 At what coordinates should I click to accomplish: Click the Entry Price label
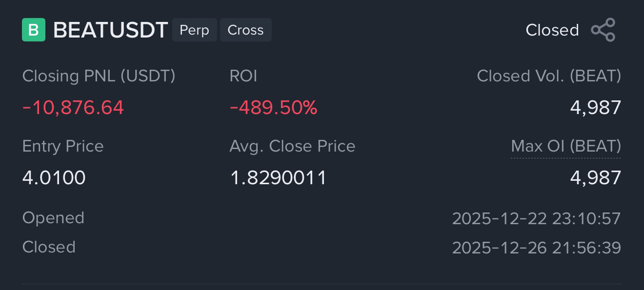coord(63,146)
